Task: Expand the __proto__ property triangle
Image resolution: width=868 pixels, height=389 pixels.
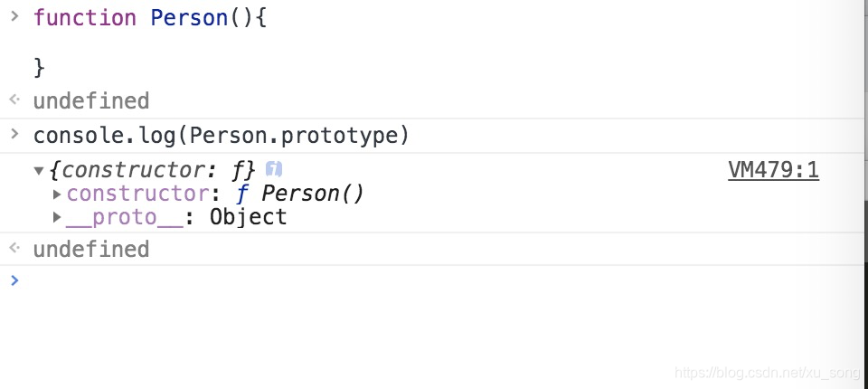Action: (57, 217)
